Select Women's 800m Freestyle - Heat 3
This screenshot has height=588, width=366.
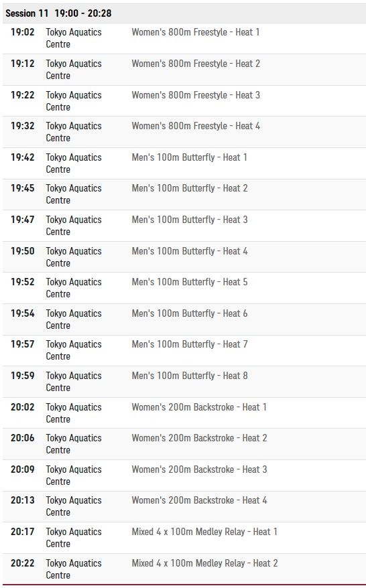tap(196, 95)
